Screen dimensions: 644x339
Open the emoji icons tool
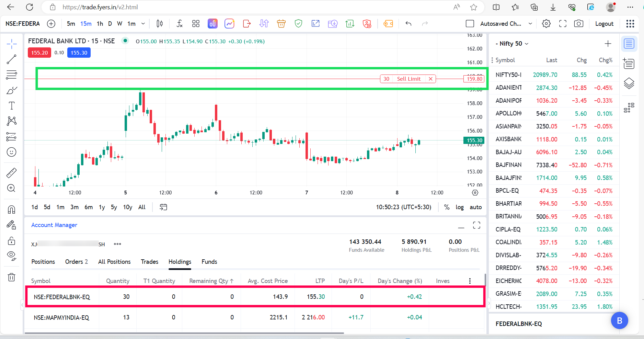pyautogui.click(x=12, y=152)
